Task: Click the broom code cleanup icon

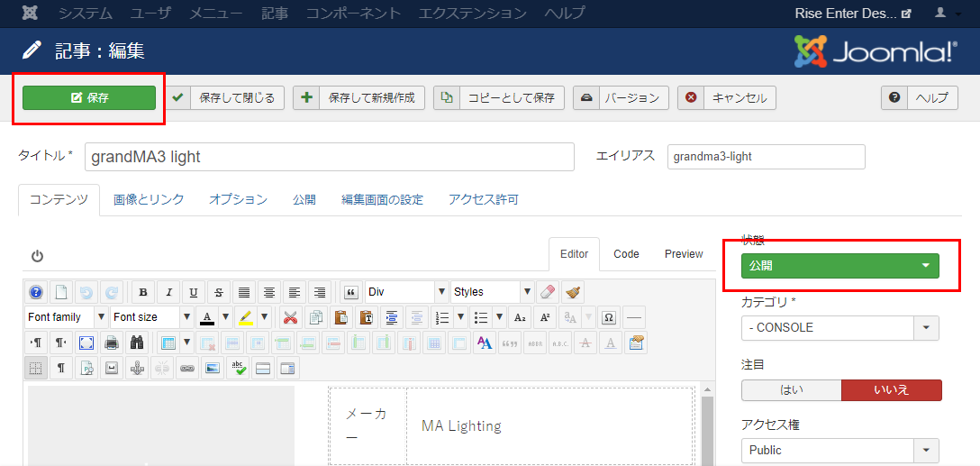Action: pyautogui.click(x=573, y=292)
